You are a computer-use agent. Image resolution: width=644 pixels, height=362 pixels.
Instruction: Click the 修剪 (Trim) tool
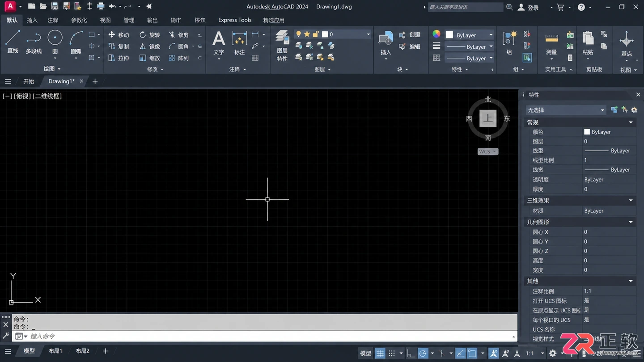(178, 35)
